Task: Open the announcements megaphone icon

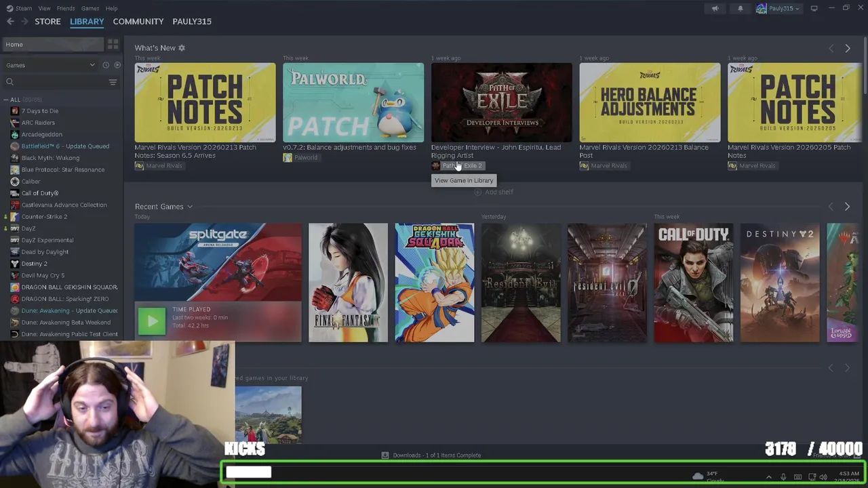Action: 715,8
